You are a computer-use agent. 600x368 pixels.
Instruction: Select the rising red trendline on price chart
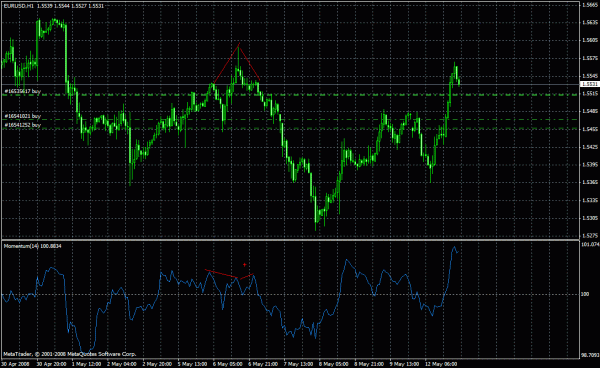(227, 64)
